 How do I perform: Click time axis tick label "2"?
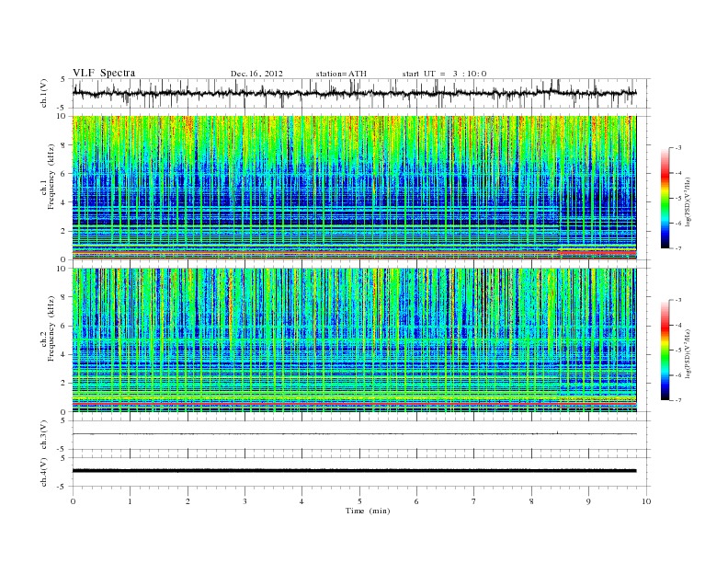(188, 501)
